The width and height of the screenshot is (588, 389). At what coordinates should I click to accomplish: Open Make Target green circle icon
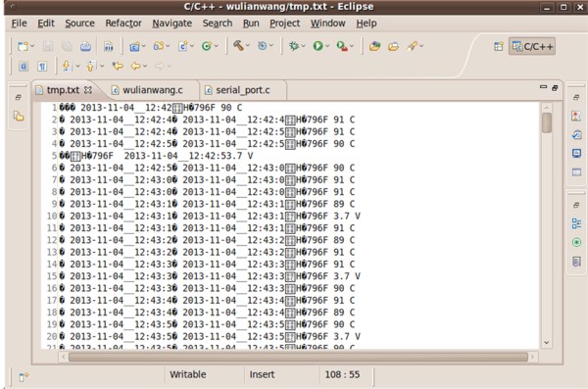point(577,242)
